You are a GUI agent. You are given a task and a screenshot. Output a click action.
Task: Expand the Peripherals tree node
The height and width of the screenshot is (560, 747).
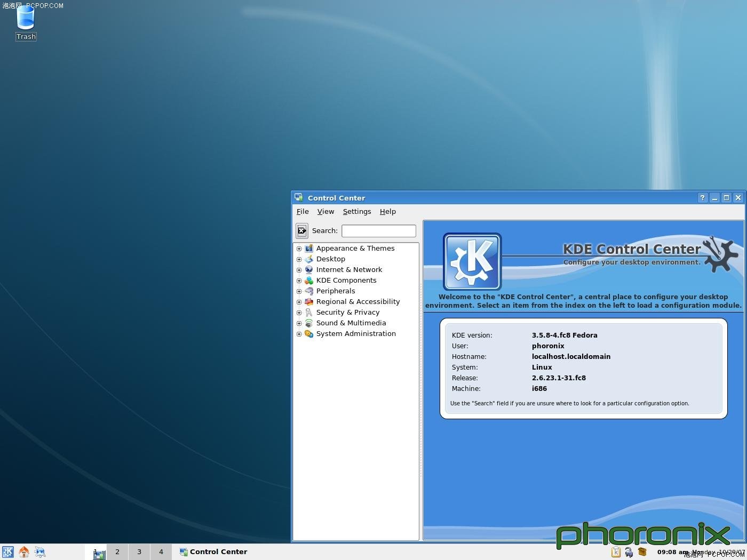[299, 292]
